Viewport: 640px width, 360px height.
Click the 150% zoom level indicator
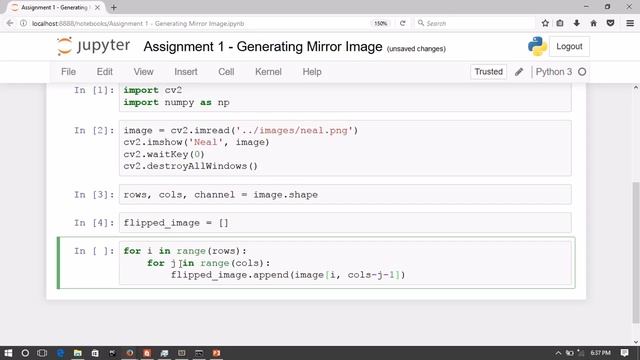coord(380,24)
